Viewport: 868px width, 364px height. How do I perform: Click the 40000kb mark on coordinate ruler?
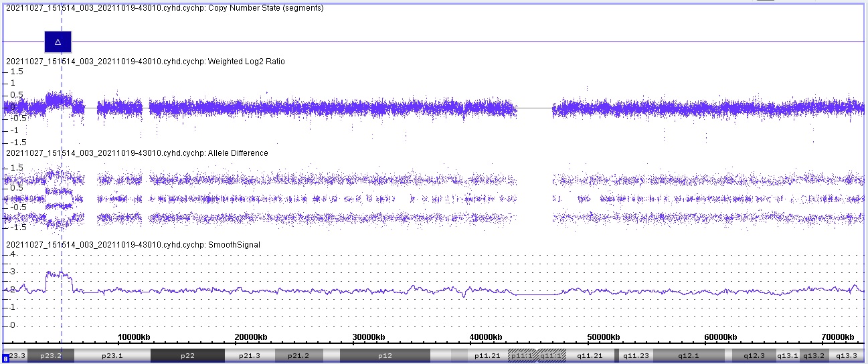tap(486, 337)
